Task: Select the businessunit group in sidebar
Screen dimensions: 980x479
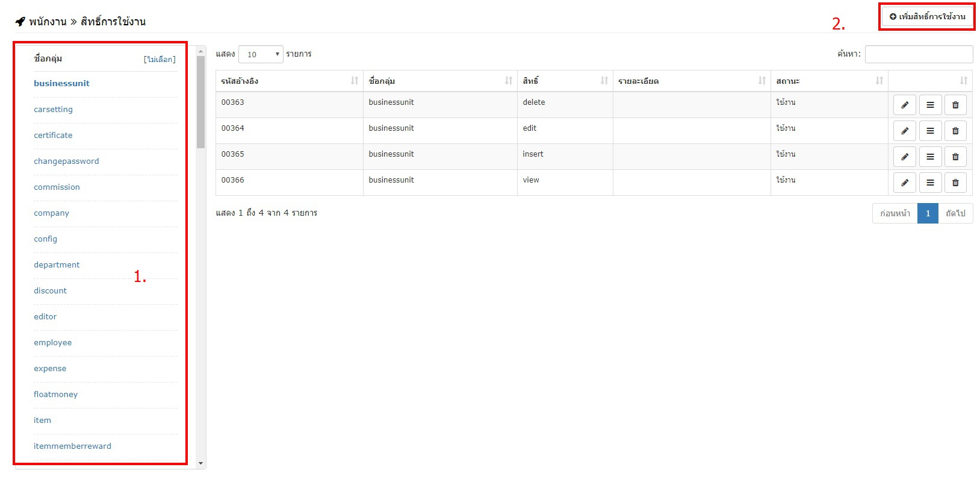Action: (61, 84)
